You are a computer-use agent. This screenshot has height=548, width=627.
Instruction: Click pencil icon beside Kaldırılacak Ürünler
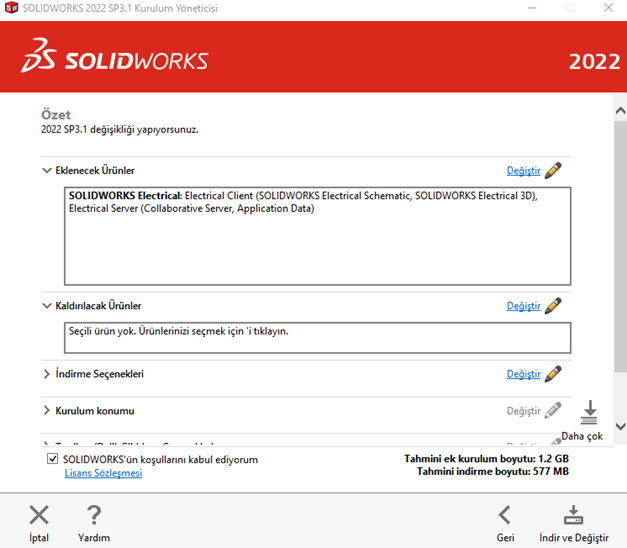click(x=553, y=305)
